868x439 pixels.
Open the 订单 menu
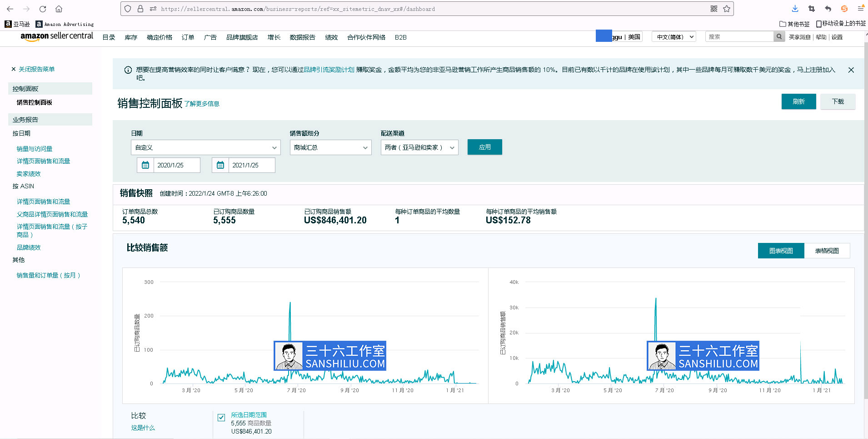pos(188,37)
